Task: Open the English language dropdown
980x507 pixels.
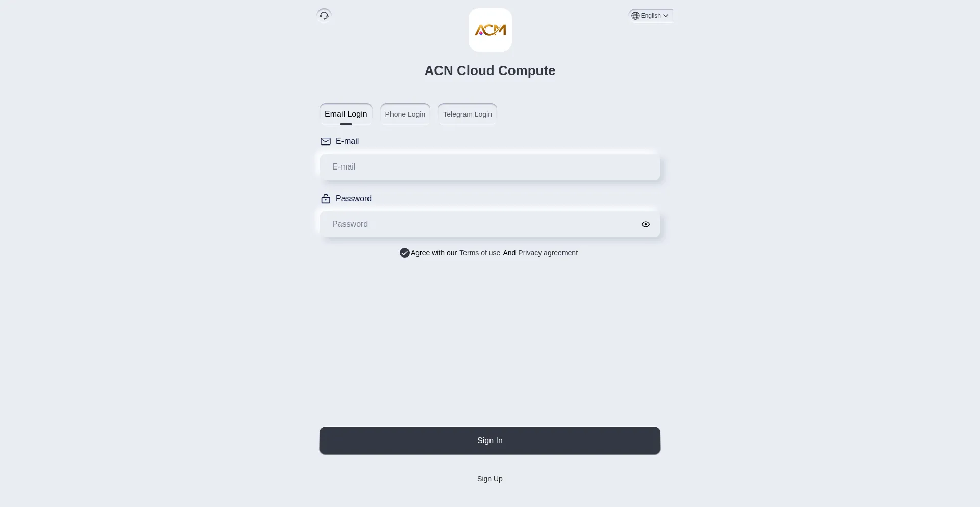Action: coord(650,16)
